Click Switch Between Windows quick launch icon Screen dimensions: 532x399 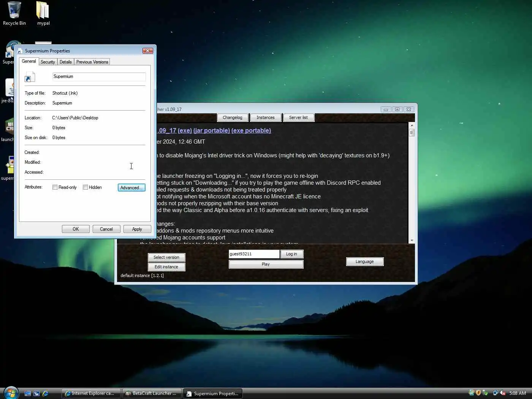(36, 393)
